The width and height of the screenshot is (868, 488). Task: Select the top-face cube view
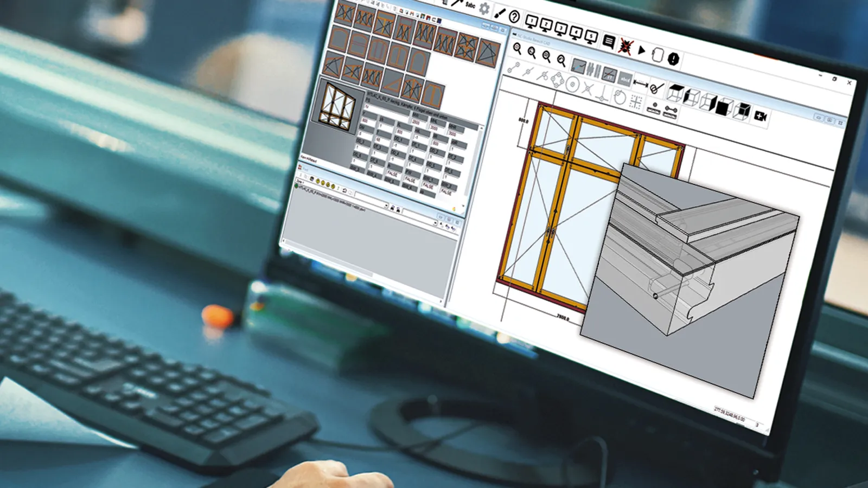(674, 93)
